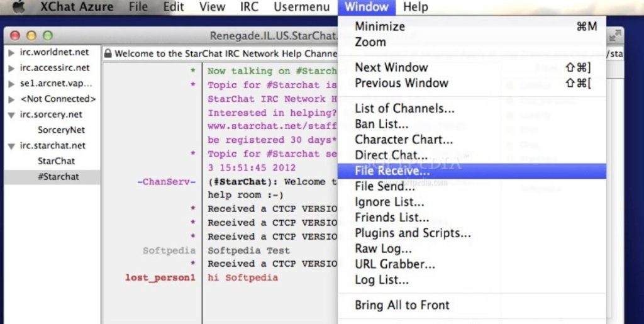
Task: Select <Not Connected> in the sidebar
Action: tap(58, 99)
